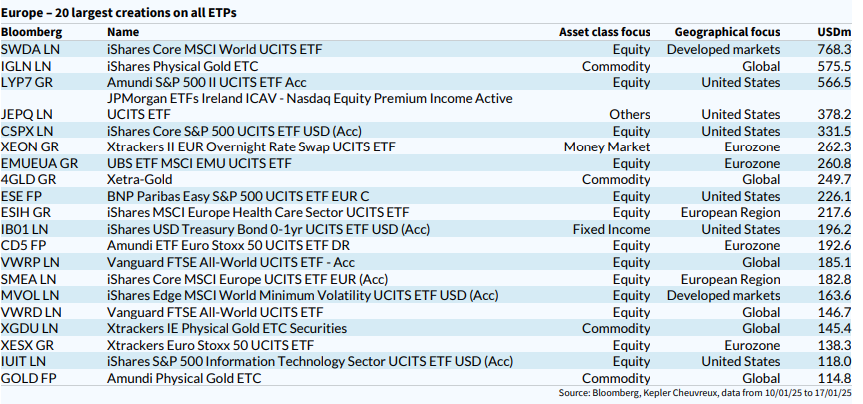Screen dimensions: 863x404
Task: Click the USDm column header
Action: click(x=834, y=32)
